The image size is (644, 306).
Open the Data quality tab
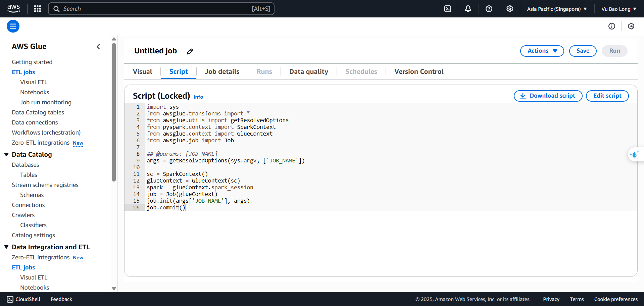pyautogui.click(x=309, y=71)
